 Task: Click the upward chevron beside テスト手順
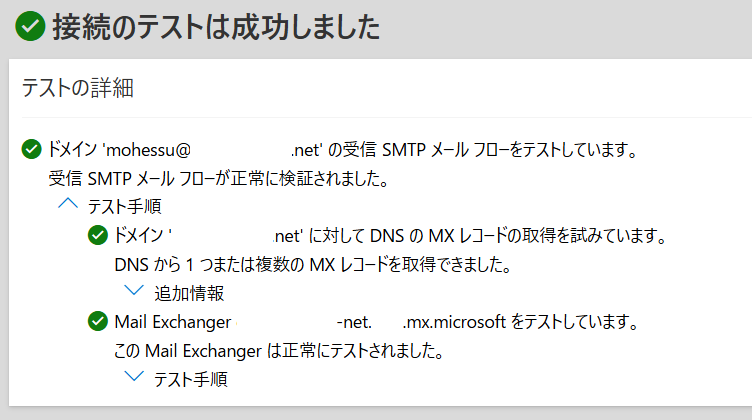pyautogui.click(x=68, y=204)
